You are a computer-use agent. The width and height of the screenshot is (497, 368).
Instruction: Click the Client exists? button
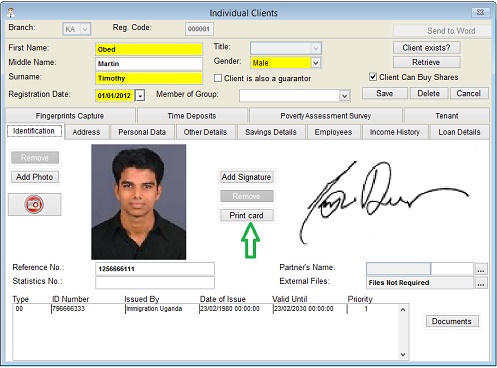click(x=426, y=48)
